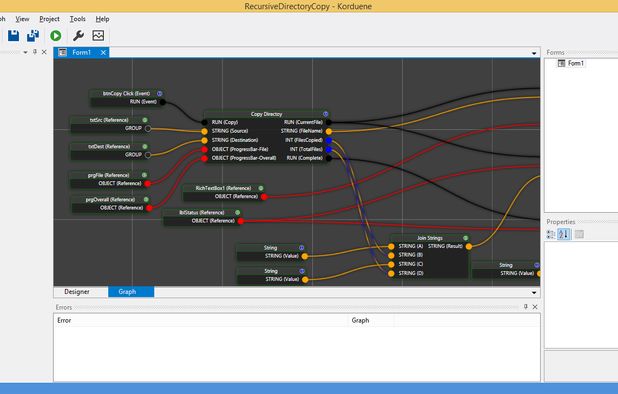Switch to the Graph tab
The height and width of the screenshot is (394, 618).
click(131, 292)
